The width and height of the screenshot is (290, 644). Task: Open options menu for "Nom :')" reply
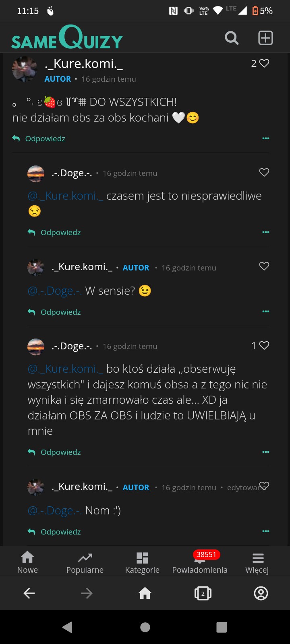[x=266, y=531]
